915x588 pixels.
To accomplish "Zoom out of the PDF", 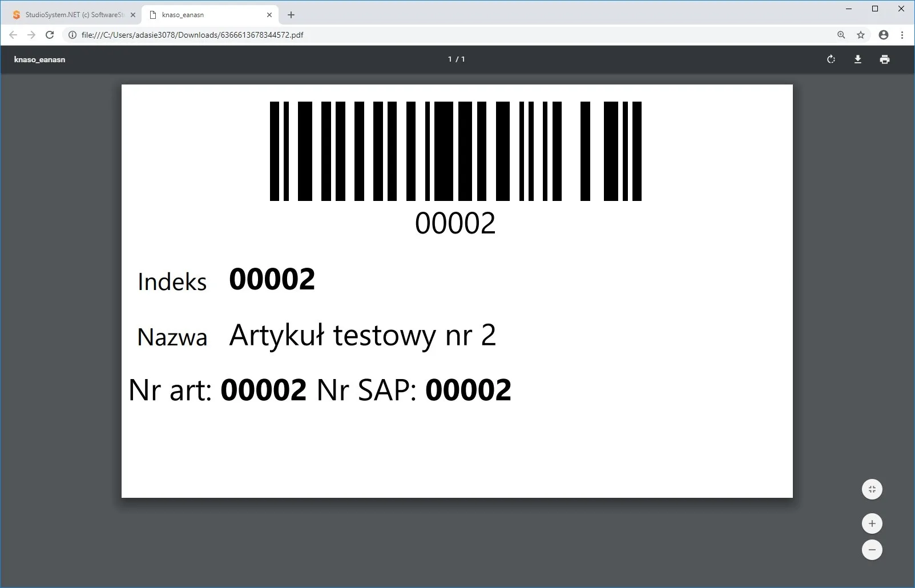I will [x=872, y=550].
